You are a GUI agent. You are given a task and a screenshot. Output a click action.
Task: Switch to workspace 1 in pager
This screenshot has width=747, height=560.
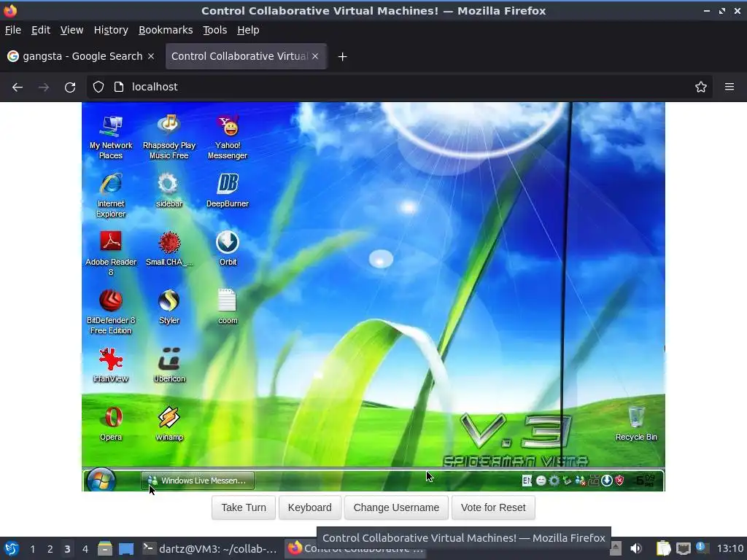32,549
